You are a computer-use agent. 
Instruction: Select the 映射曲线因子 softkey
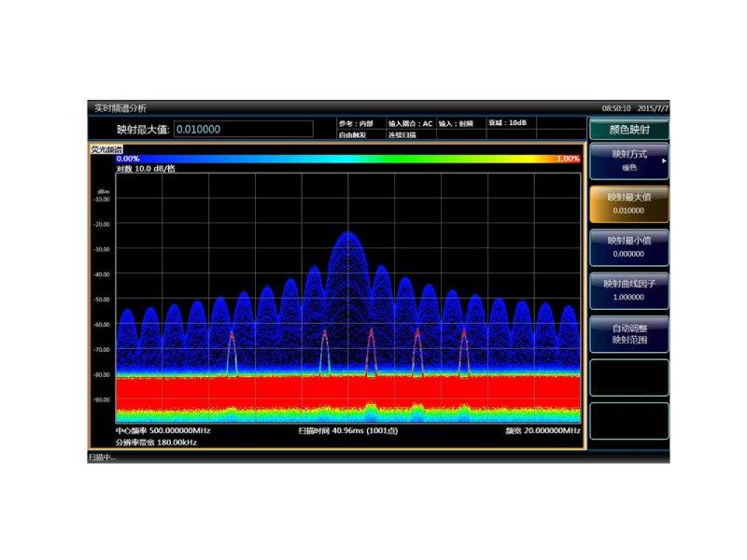click(x=628, y=290)
